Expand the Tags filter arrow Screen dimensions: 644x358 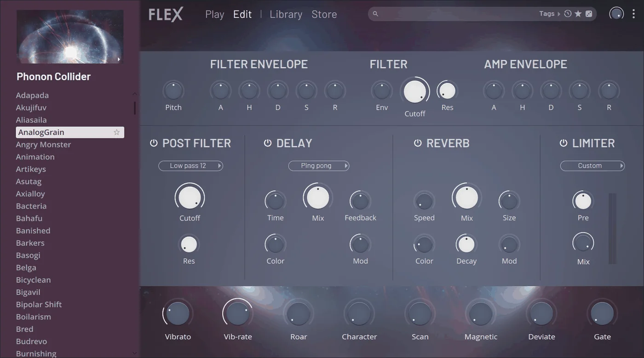[559, 14]
